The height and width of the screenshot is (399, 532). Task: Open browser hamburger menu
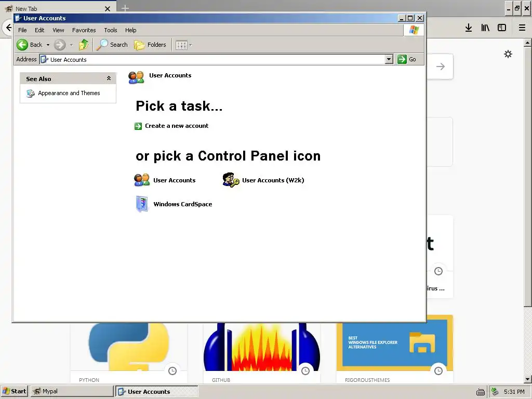point(522,28)
